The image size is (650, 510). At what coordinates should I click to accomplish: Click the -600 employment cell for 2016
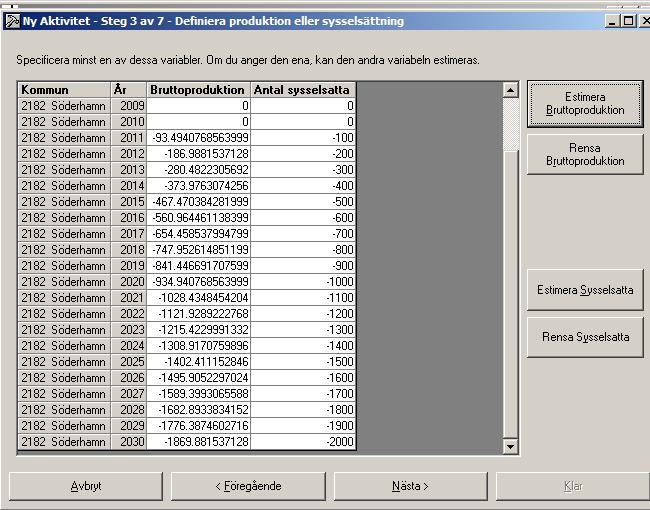[x=303, y=218]
